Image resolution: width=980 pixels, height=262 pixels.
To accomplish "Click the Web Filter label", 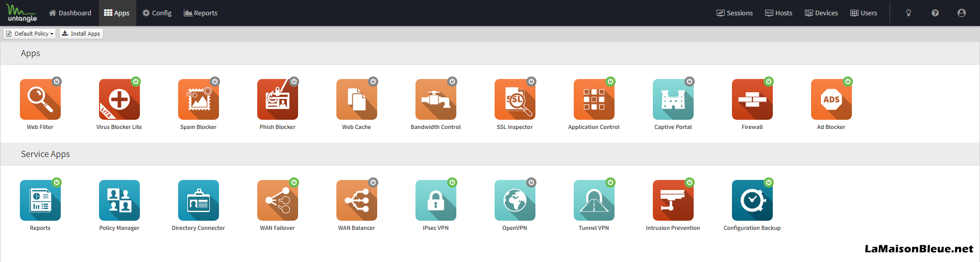I will click(x=40, y=127).
